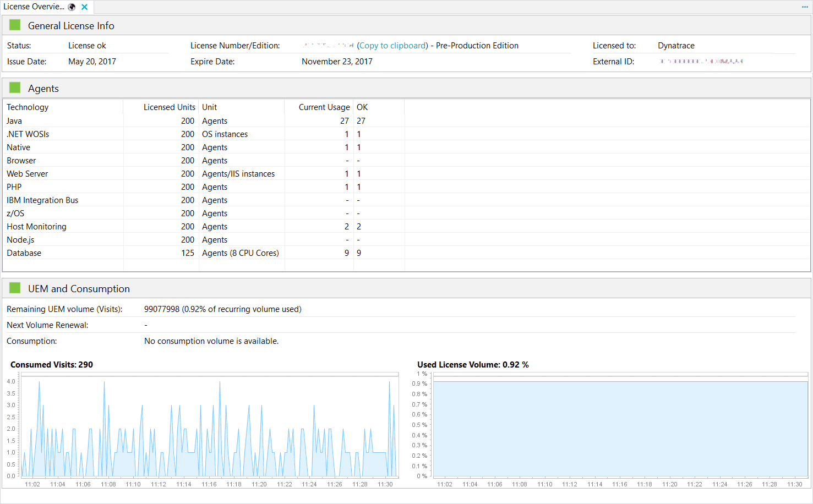Select the Browser technology row

406,161
